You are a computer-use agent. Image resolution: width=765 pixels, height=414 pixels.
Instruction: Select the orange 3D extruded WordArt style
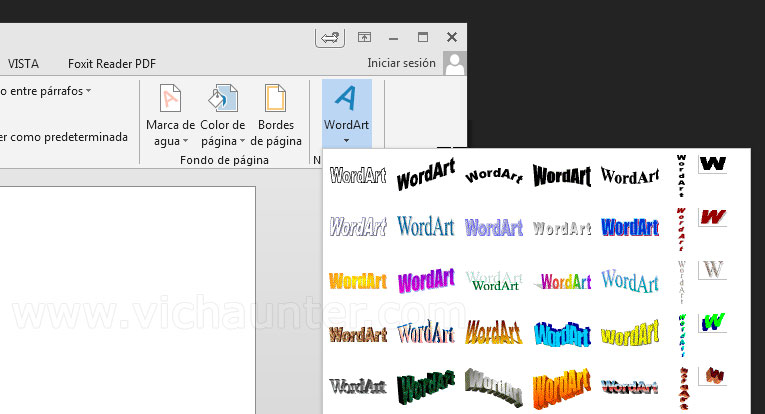pyautogui.click(x=562, y=388)
